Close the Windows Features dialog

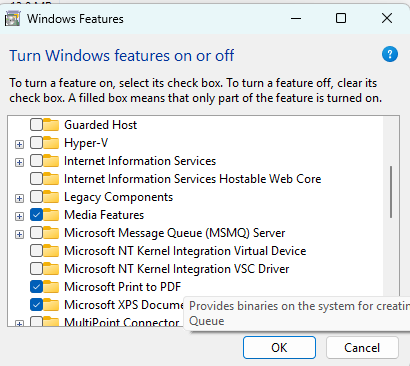coord(387,18)
